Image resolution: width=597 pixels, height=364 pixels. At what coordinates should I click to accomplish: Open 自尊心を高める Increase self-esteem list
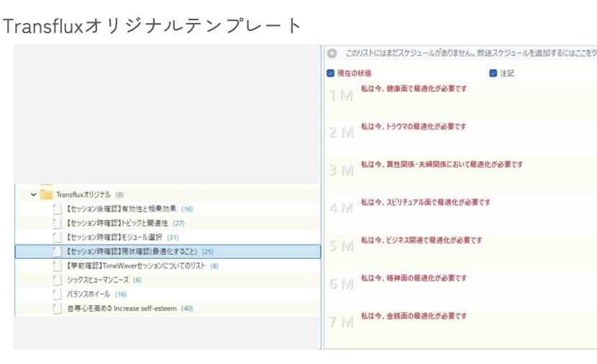[122, 309]
